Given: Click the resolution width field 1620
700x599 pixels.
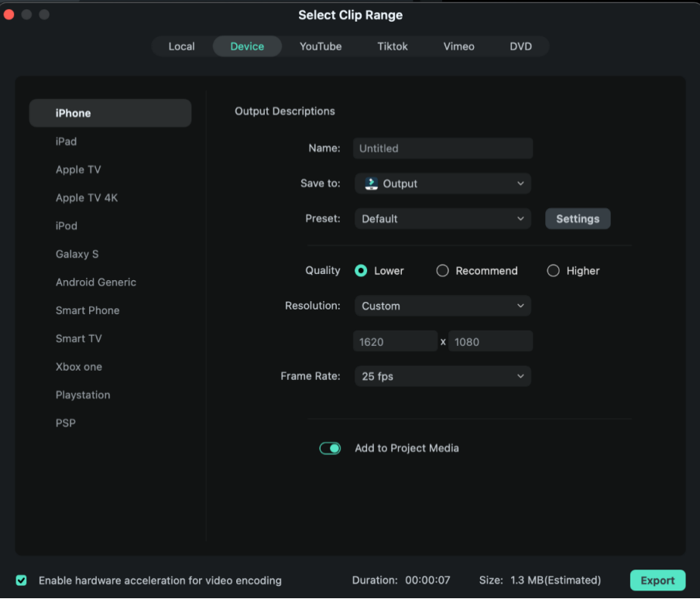Looking at the screenshot, I should point(396,341).
